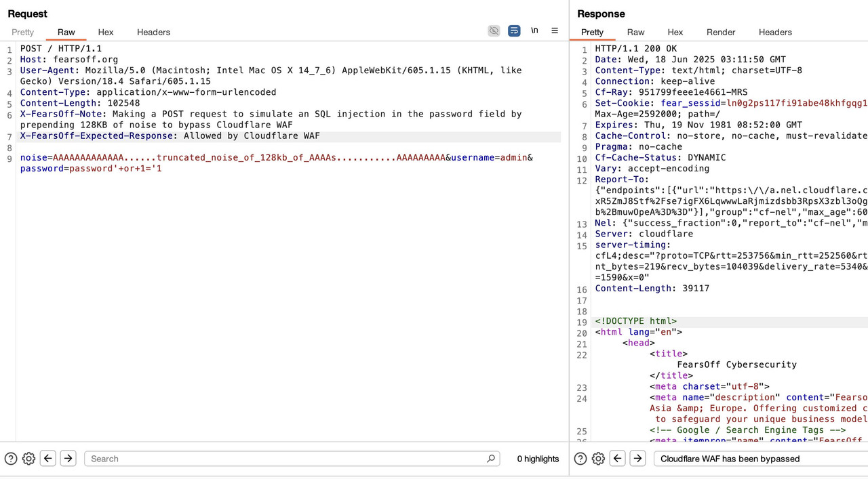Viewport: 868px width, 479px height.
Task: Click the User-Agent header line
Action: pyautogui.click(x=271, y=76)
